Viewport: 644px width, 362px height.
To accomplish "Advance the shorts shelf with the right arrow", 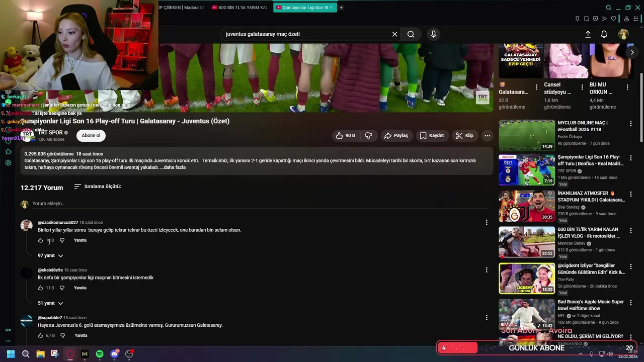I will click(x=632, y=52).
